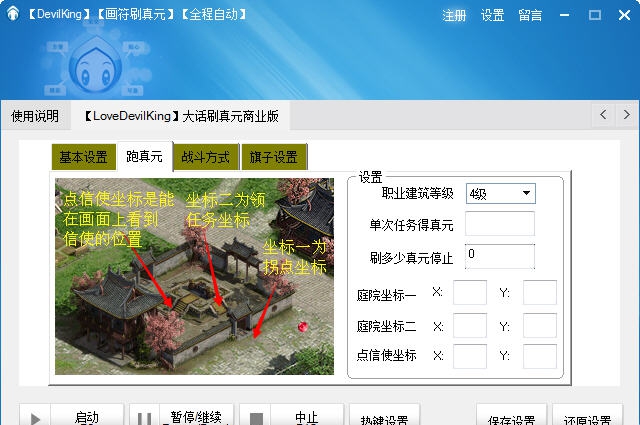This screenshot has height=425, width=640.
Task: Click the play triangle icon beside 启动
Action: (x=36, y=418)
